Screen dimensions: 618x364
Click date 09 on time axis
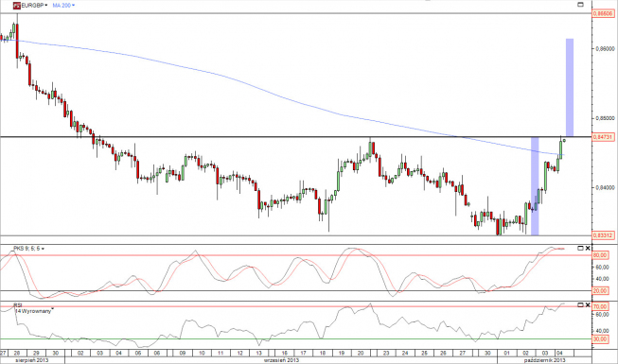[182, 353]
